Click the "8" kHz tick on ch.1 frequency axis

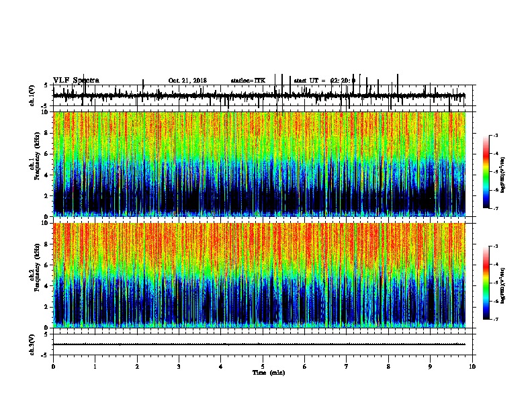tap(47, 133)
